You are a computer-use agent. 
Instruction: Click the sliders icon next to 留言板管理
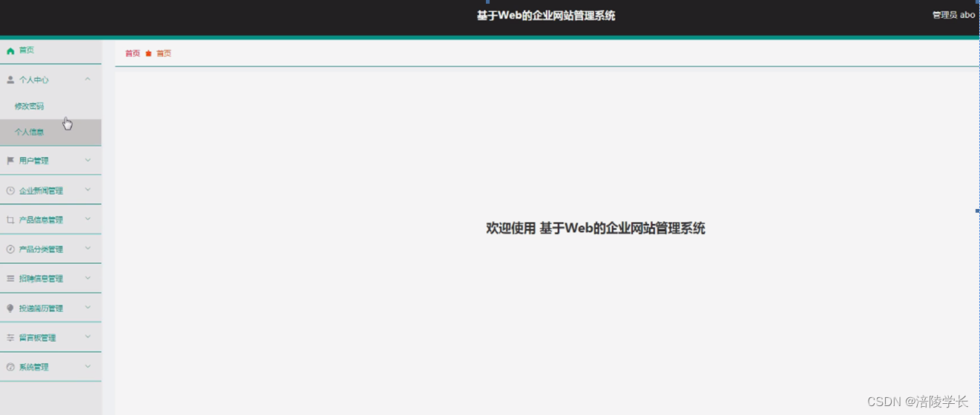pyautogui.click(x=10, y=337)
